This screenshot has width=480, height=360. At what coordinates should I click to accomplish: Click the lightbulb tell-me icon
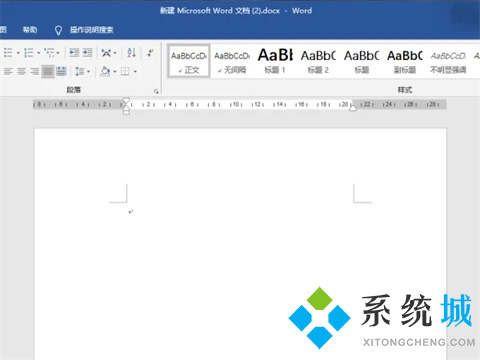click(58, 30)
